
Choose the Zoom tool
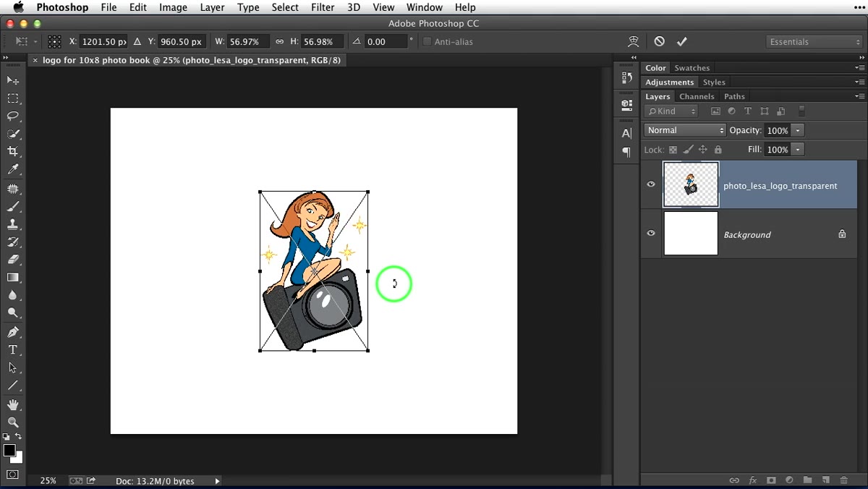[x=13, y=422]
